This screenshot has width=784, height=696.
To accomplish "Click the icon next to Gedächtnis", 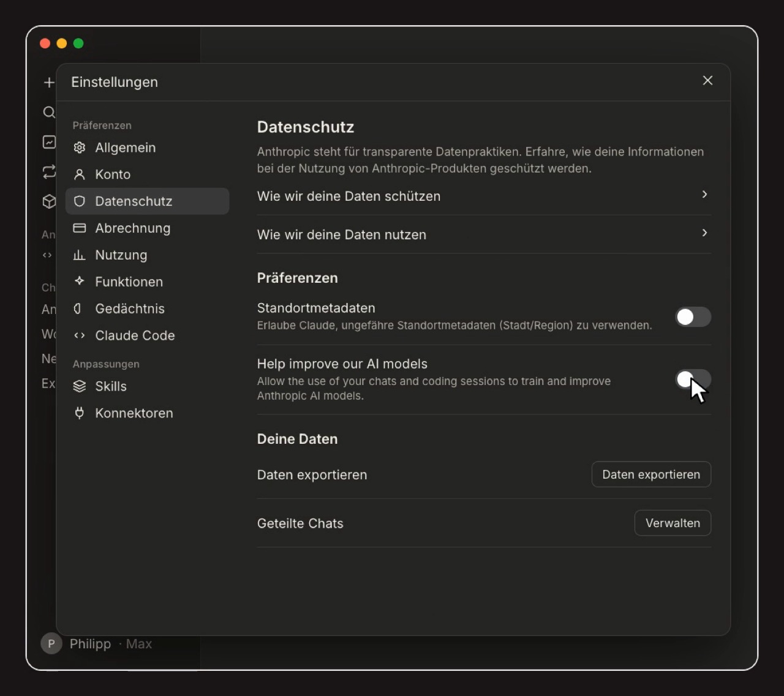I will (78, 309).
